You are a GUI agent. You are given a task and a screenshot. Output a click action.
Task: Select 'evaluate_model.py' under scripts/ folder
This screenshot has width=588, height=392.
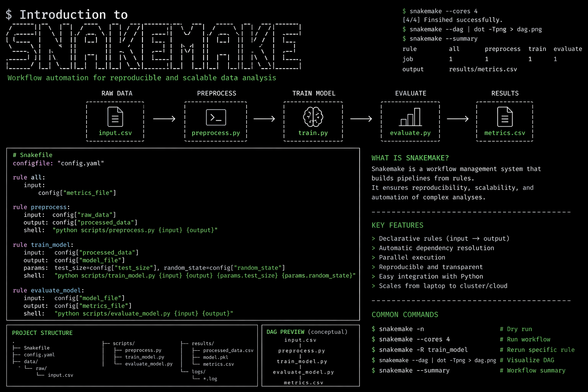[149, 364]
